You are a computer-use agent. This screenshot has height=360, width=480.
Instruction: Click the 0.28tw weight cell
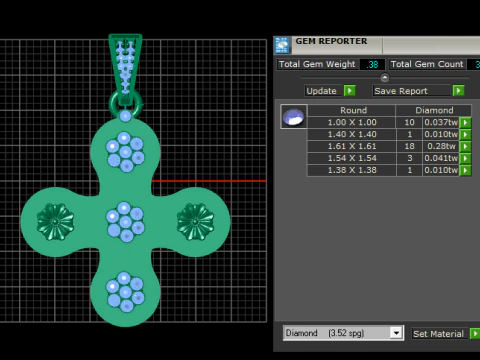click(x=441, y=146)
